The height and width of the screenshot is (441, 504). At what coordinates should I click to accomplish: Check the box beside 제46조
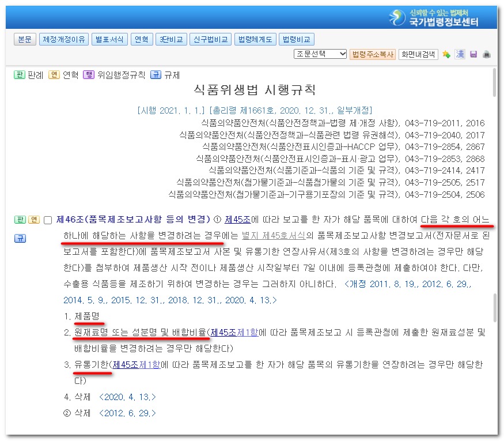[x=48, y=220]
